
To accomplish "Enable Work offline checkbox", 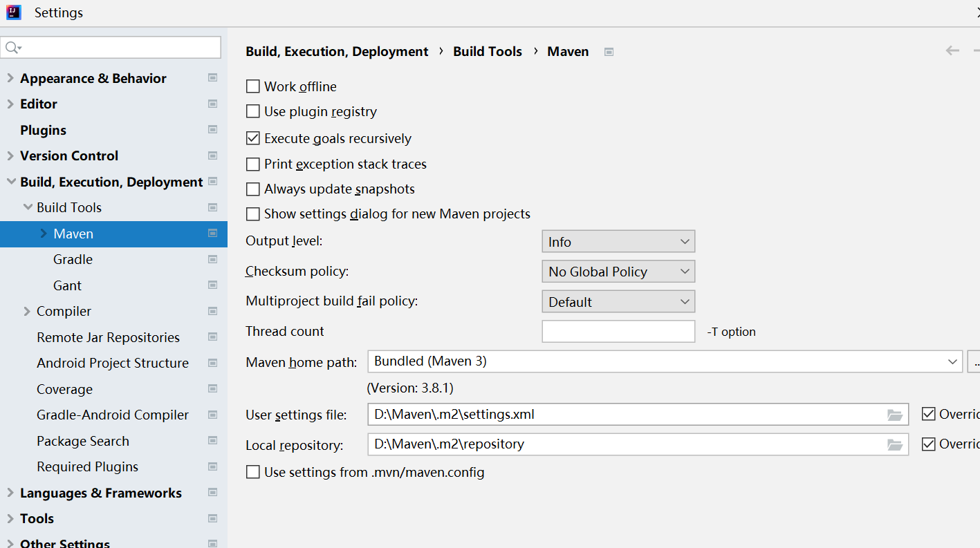I will coord(253,86).
